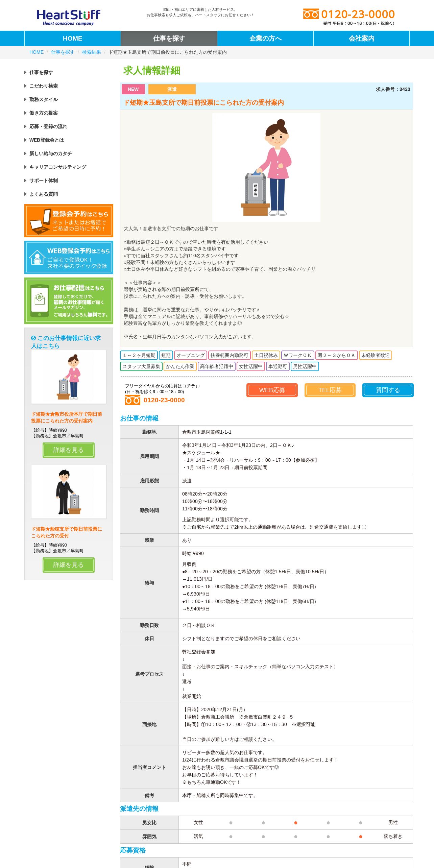Click the スタッフ大量募集 tag

pos(141,366)
